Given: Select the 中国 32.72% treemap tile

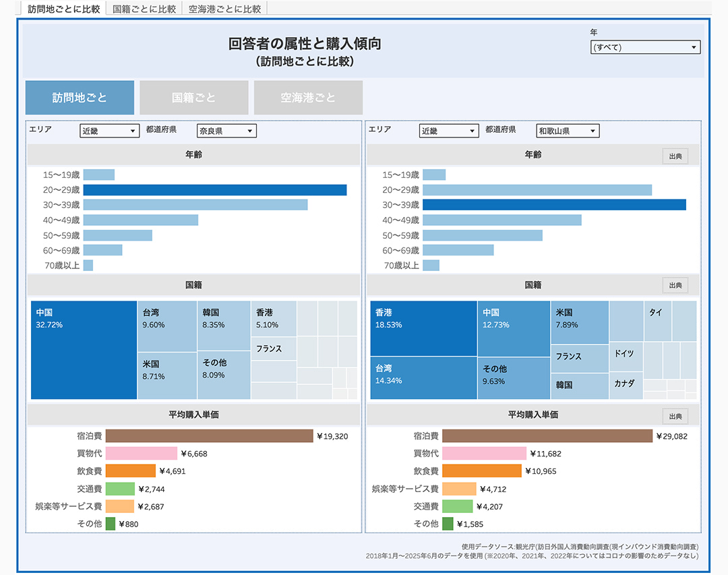Looking at the screenshot, I should (x=84, y=351).
